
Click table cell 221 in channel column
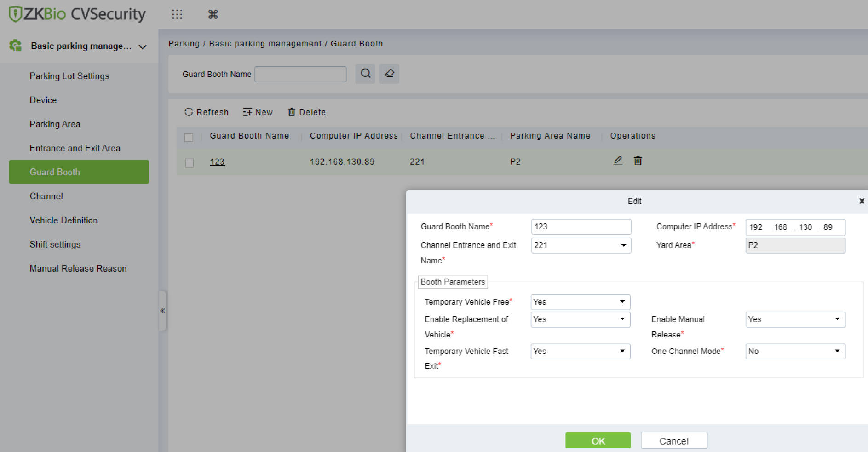pyautogui.click(x=417, y=162)
